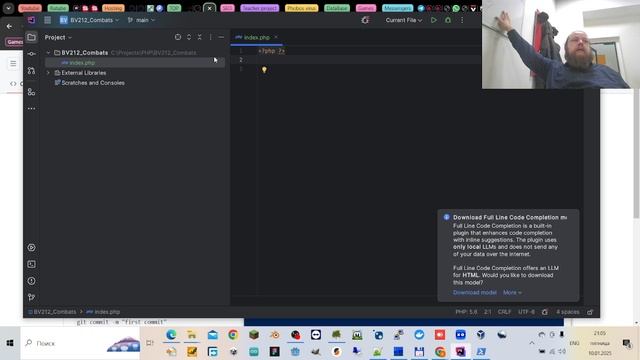Click the Database bookmark folder in browser

(x=337, y=8)
